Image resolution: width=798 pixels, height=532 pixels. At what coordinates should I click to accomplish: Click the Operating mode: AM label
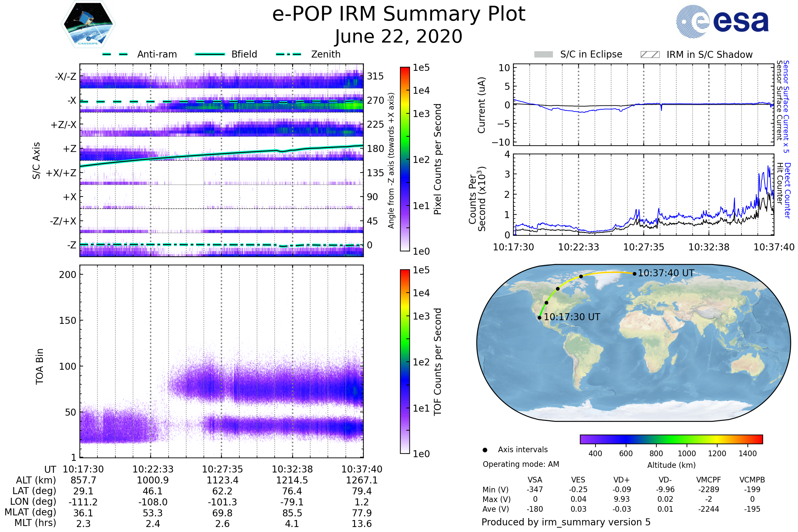(x=521, y=464)
